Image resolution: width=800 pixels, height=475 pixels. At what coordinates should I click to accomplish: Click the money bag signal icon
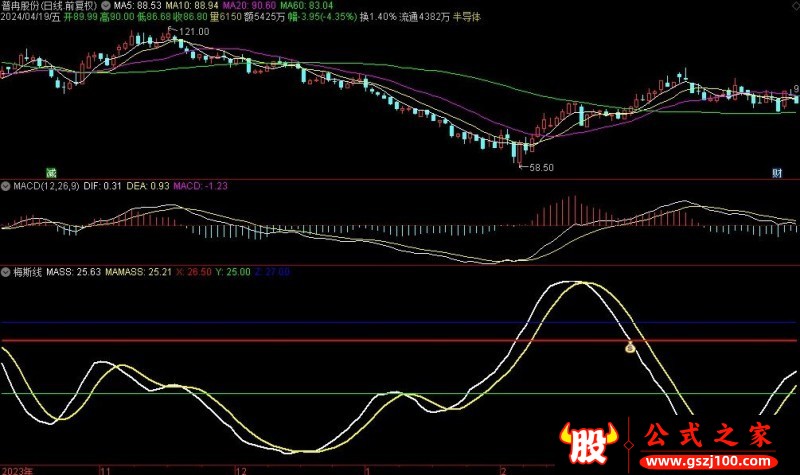click(630, 348)
